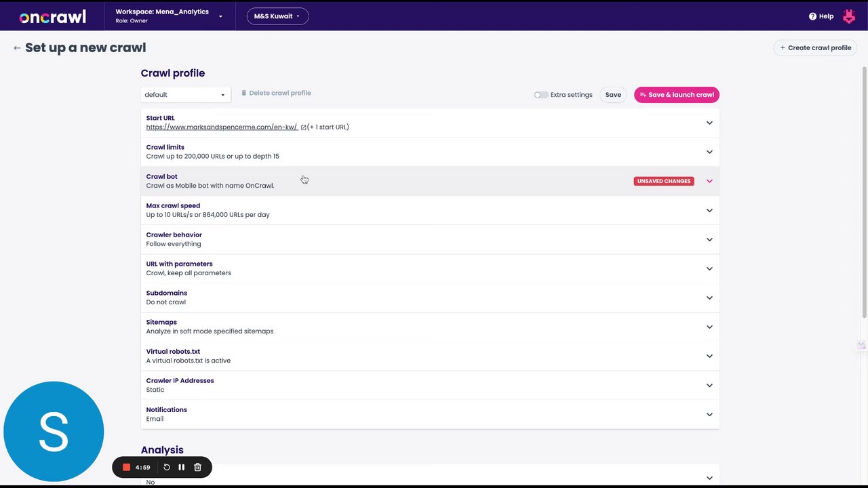Expand the Sitemaps section chevron
Viewport: 868px width, 488px height.
tap(709, 327)
